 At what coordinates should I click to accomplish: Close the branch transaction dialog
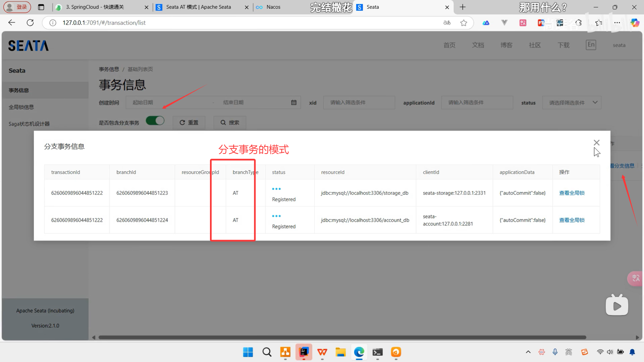(596, 143)
